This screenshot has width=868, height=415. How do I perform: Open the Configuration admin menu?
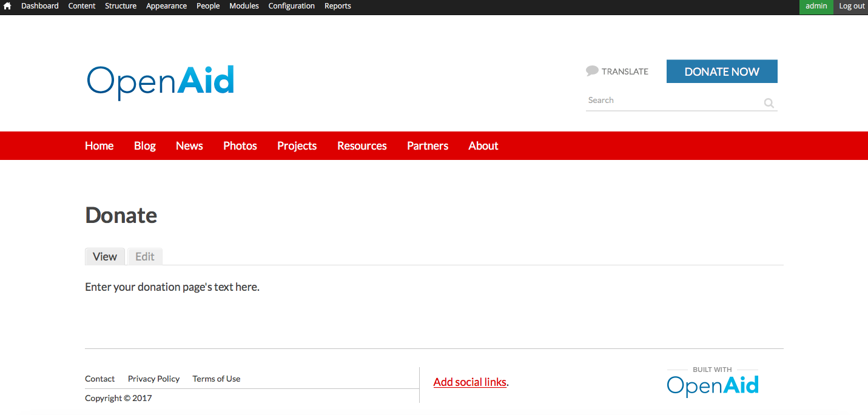[x=292, y=6]
